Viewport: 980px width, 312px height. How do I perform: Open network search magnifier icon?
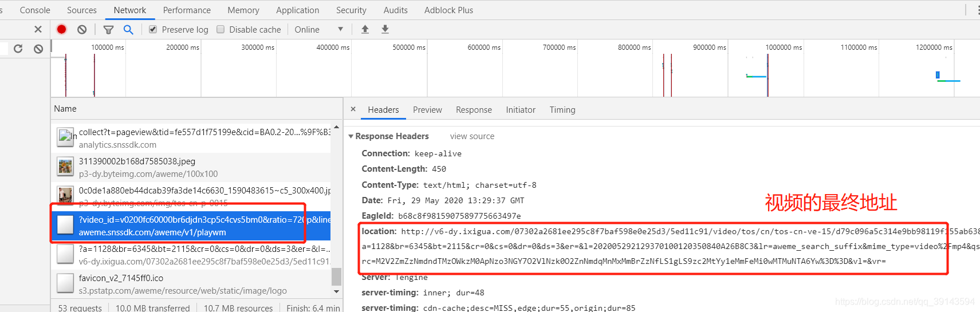128,29
